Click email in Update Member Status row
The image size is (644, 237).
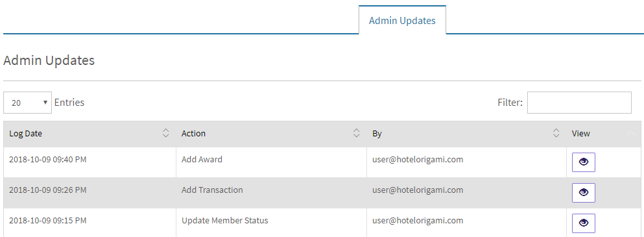418,220
